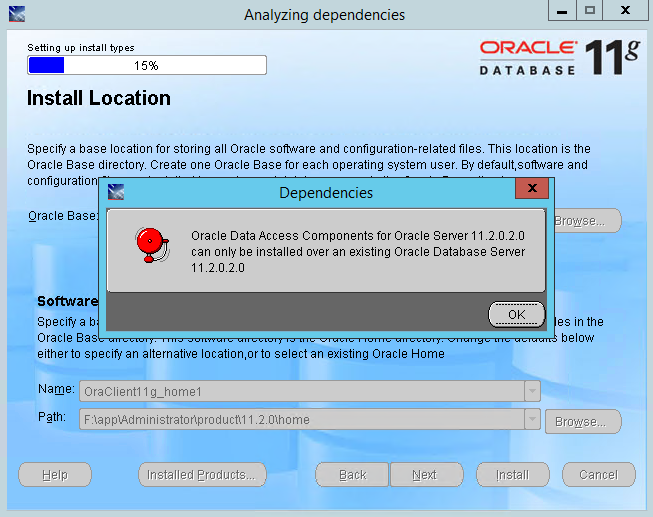Click the 'Name:' label

pos(56,389)
